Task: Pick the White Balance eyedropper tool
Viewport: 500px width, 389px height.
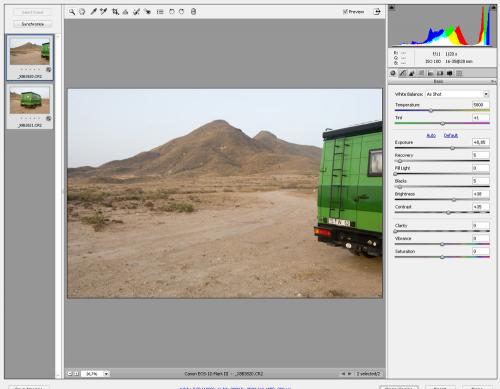Action: tap(94, 12)
